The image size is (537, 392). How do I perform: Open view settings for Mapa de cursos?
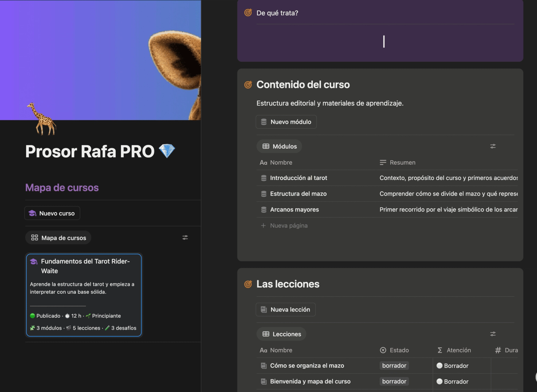(x=185, y=238)
